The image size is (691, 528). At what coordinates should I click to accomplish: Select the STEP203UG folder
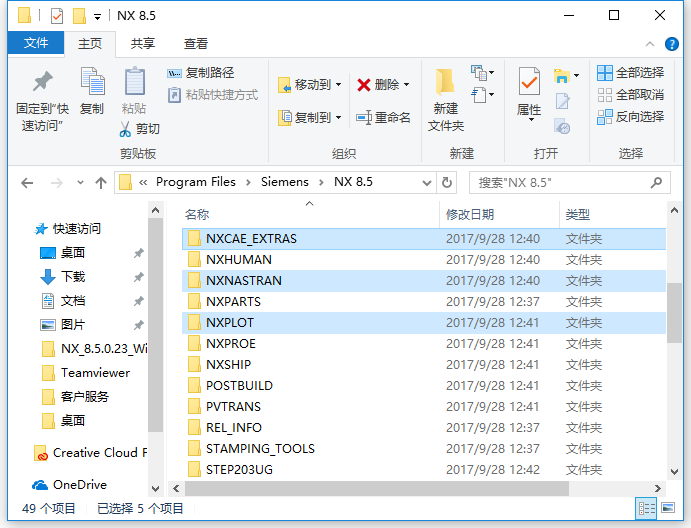(x=424, y=469)
